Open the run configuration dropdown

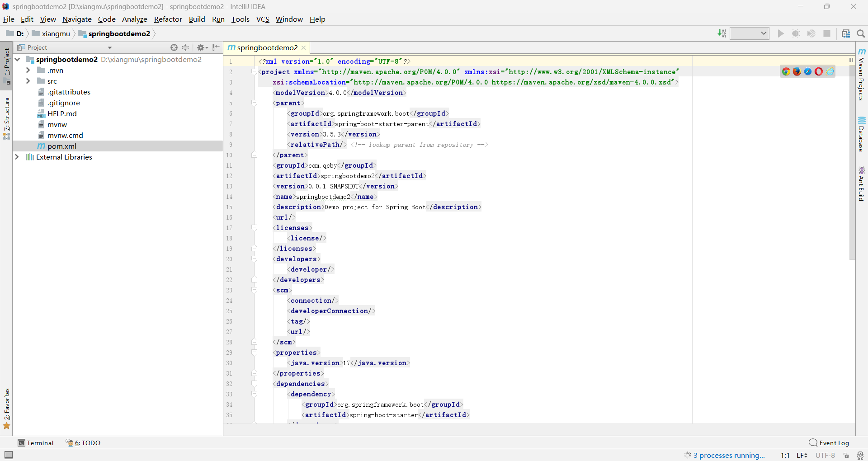click(750, 33)
